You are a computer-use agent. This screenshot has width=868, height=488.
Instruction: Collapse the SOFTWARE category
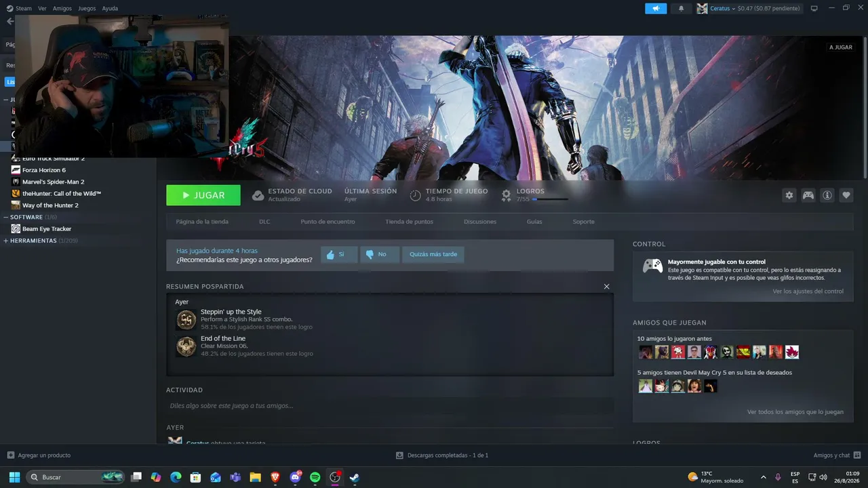[6, 217]
